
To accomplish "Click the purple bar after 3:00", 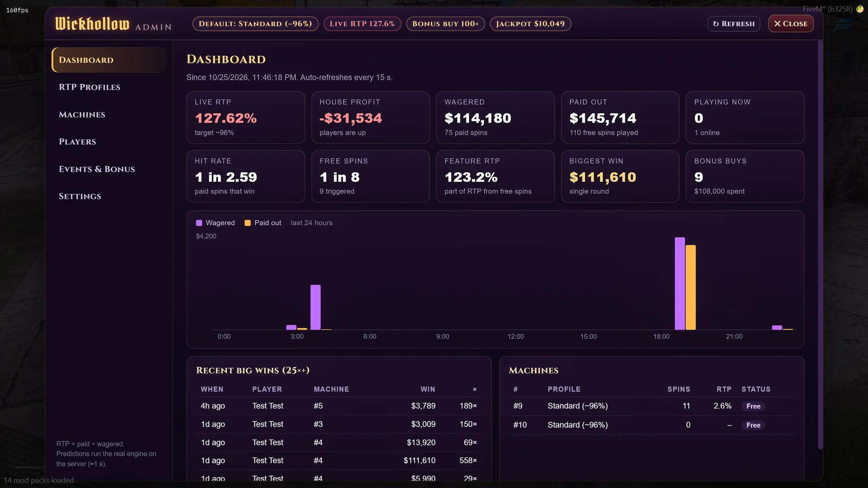I will (x=315, y=307).
